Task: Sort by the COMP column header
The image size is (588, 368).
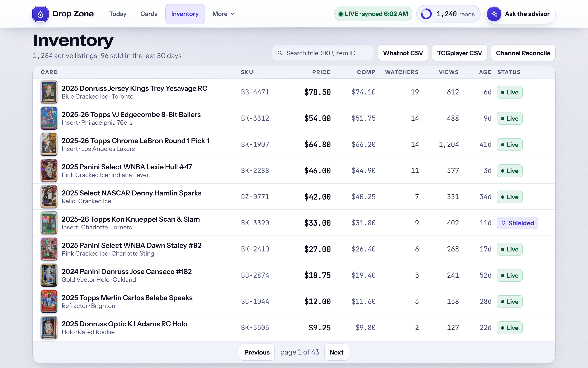Action: (366, 72)
